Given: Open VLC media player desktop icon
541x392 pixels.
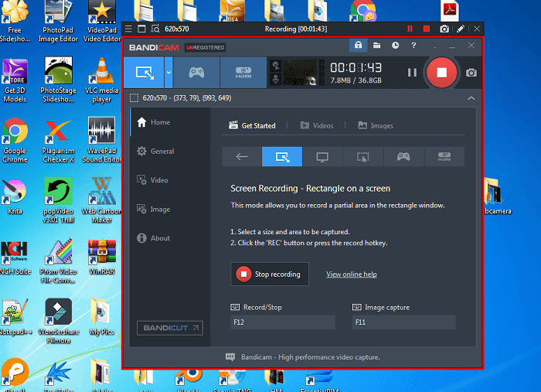Looking at the screenshot, I should (x=101, y=80).
